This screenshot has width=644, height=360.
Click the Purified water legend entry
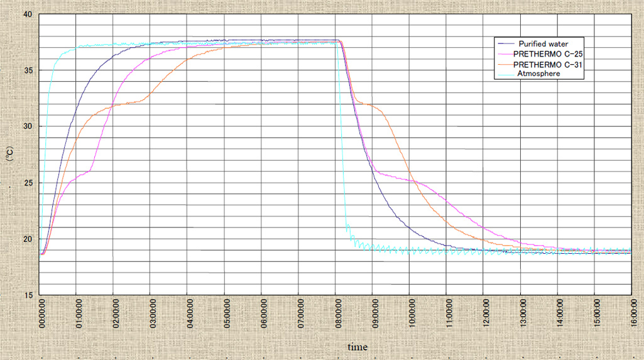544,43
